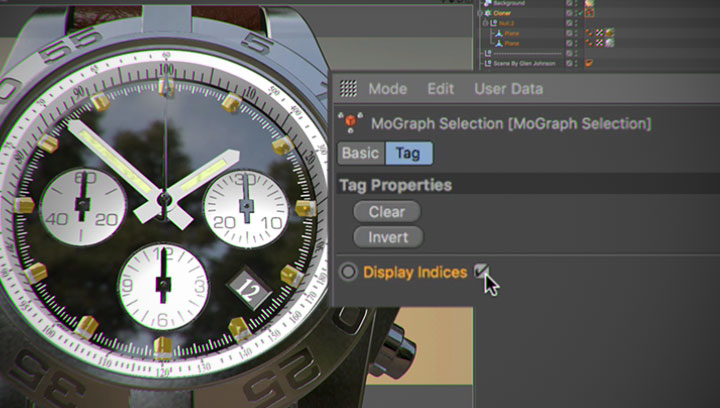This screenshot has width=720, height=408.
Task: Open the User Data menu
Action: click(508, 88)
